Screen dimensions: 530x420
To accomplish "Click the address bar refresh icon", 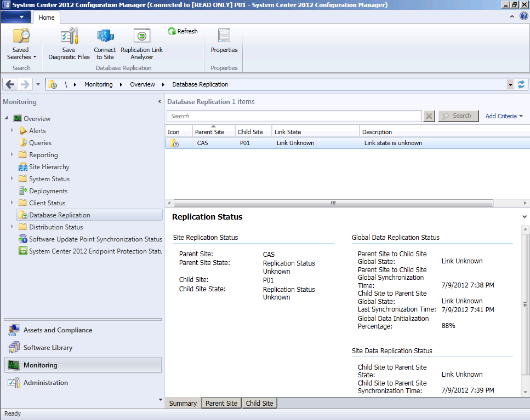I will pyautogui.click(x=521, y=84).
